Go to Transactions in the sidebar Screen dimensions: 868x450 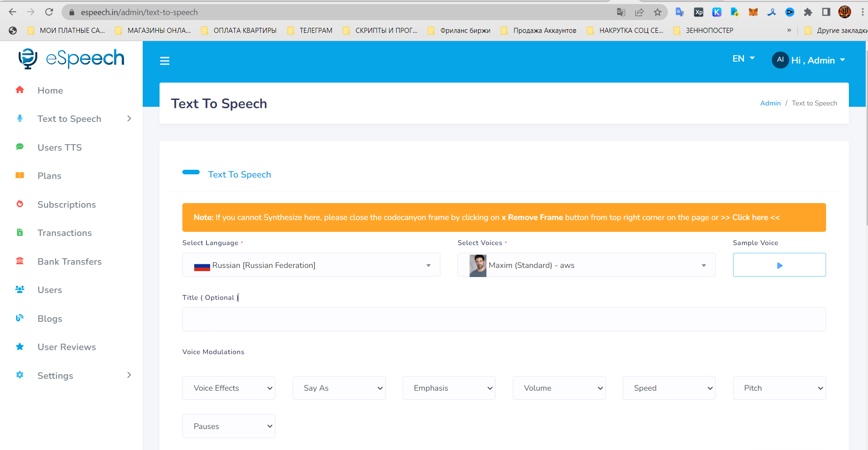(64, 233)
